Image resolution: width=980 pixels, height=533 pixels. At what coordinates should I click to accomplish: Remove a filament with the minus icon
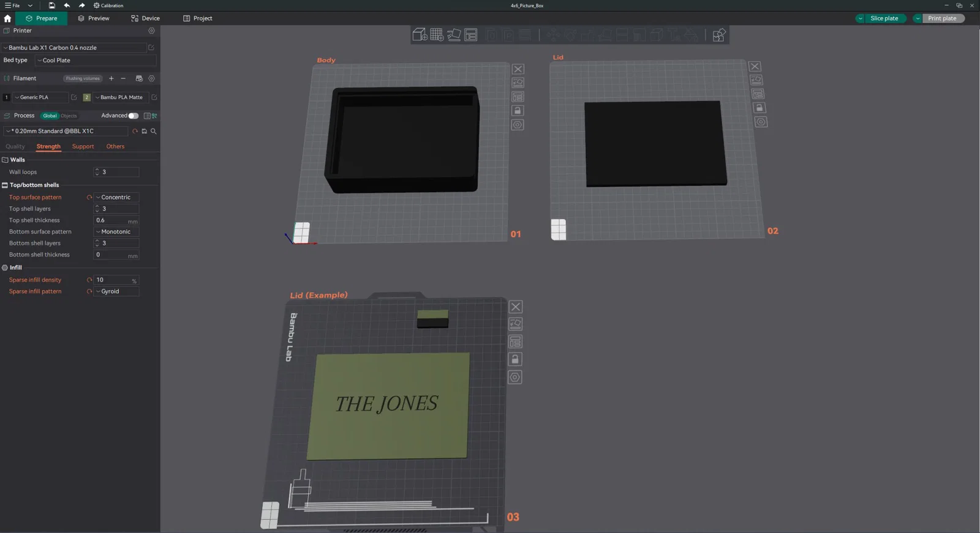click(123, 78)
